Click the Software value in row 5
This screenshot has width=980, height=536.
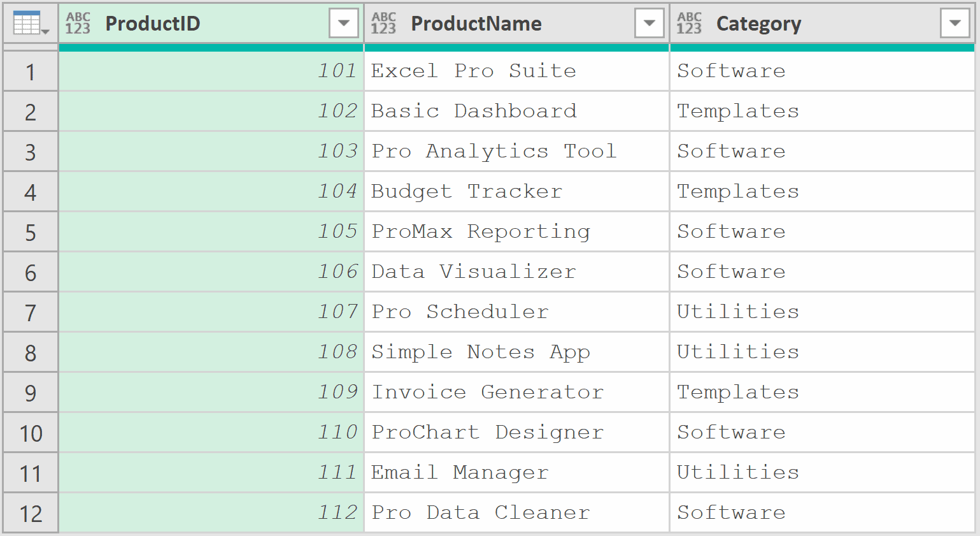point(730,231)
